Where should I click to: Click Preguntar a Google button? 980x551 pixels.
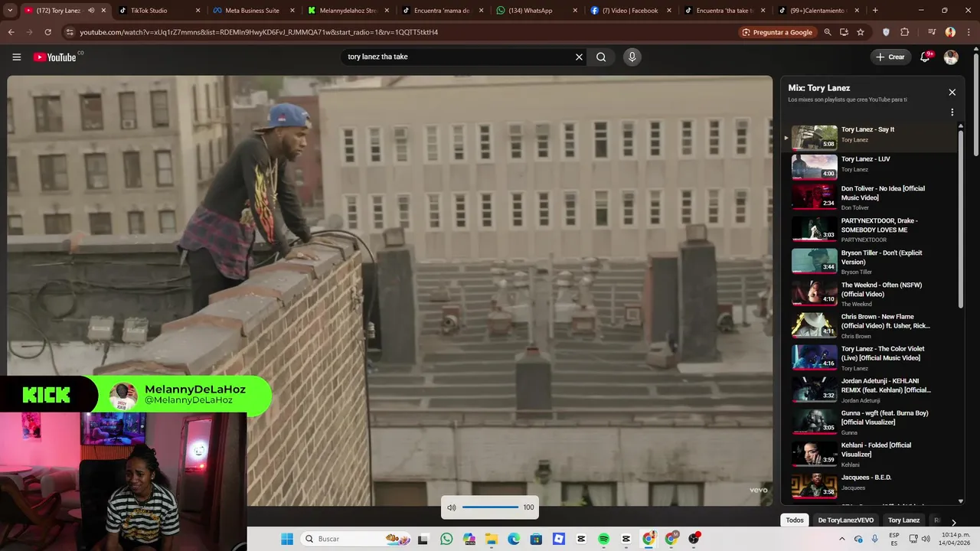coord(777,32)
